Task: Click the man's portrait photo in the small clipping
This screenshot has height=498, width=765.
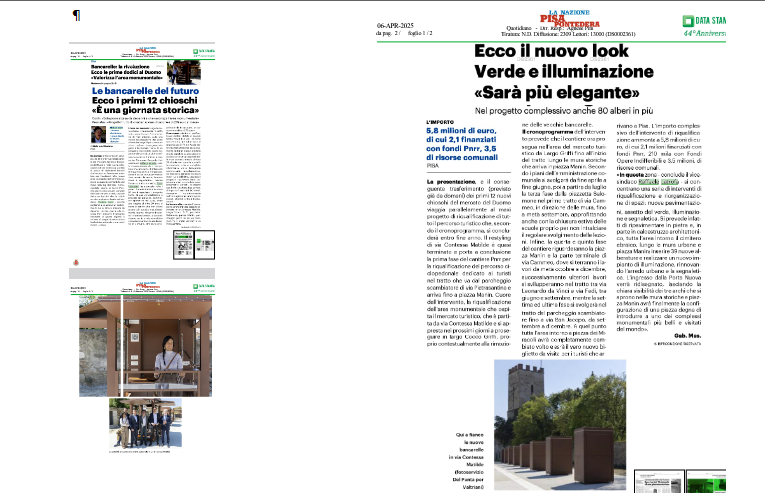Action: 99,135
